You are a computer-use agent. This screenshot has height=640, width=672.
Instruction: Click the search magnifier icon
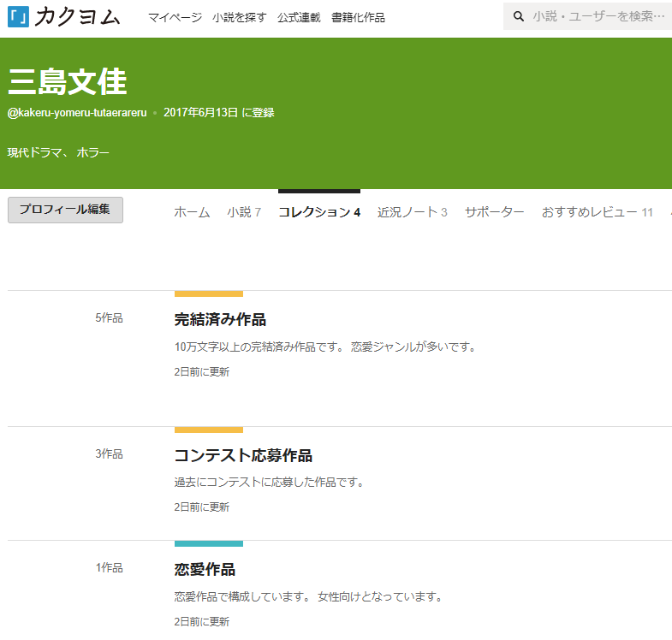519,17
